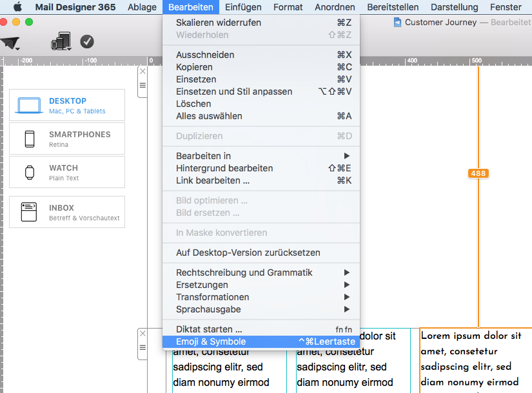Choose Diktat starten …

tap(261, 329)
